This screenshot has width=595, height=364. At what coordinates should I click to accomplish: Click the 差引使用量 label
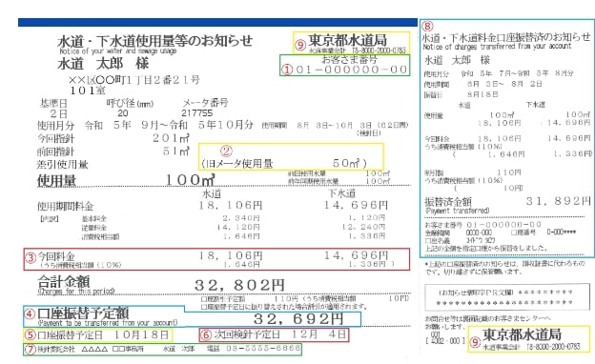[x=63, y=165]
